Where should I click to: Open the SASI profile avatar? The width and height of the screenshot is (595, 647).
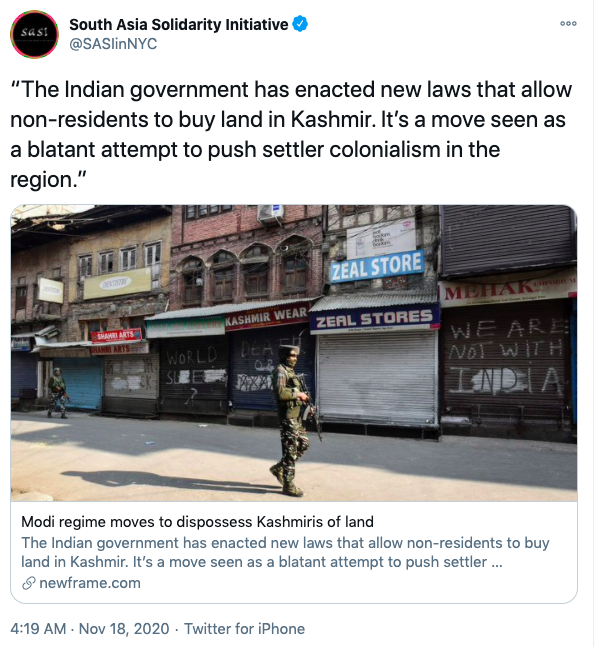(x=34, y=34)
